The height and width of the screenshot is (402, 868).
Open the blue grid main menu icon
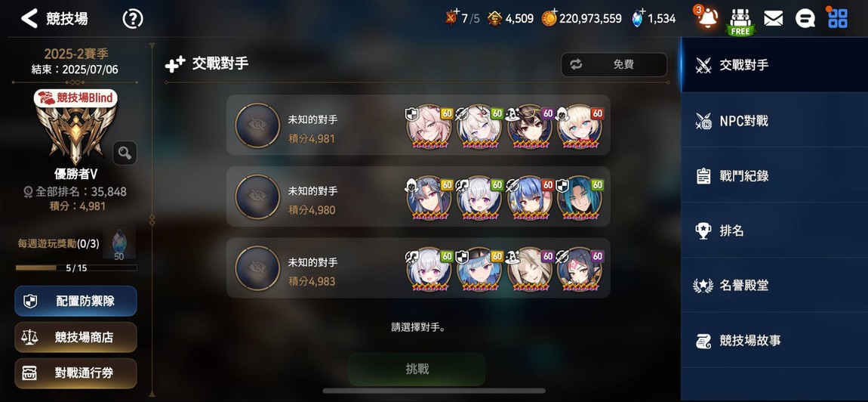837,17
